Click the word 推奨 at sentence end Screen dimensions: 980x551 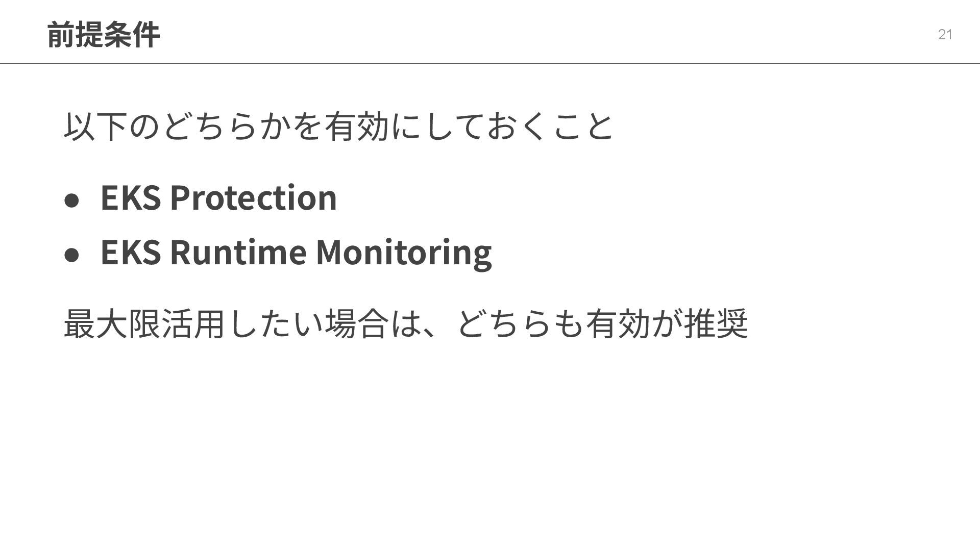[x=716, y=323]
